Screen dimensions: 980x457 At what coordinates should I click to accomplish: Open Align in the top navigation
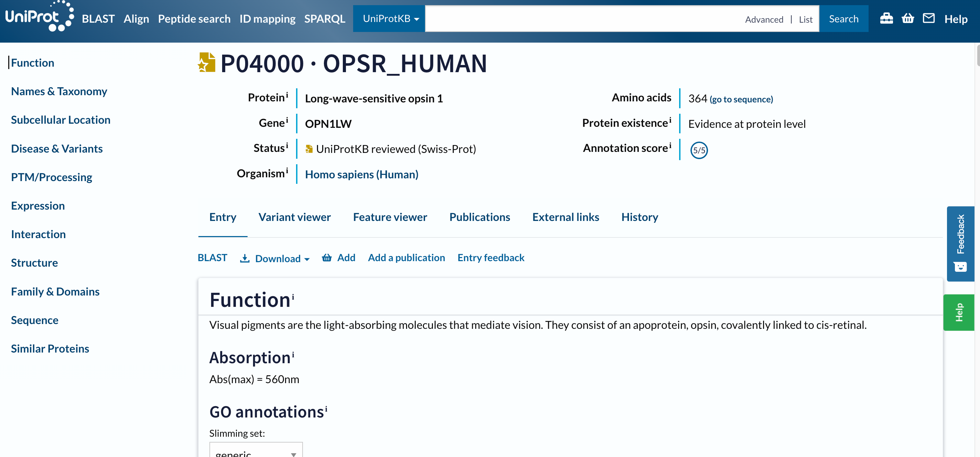click(x=136, y=19)
